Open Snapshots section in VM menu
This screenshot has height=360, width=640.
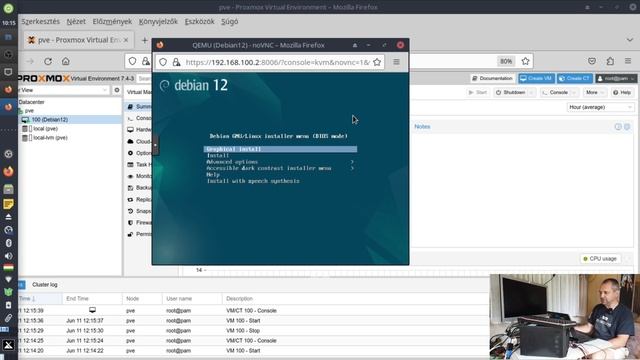coord(139,211)
